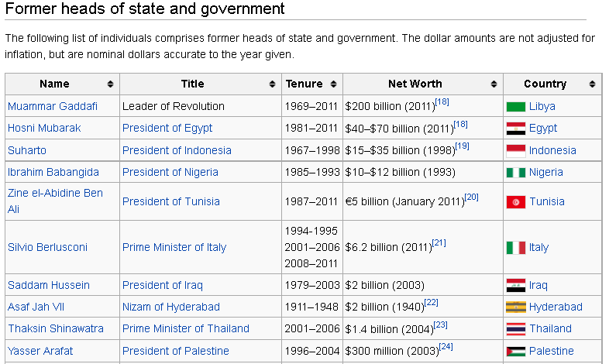Sort table by Net Worth arrows
This screenshot has width=609, height=364.
point(494,84)
